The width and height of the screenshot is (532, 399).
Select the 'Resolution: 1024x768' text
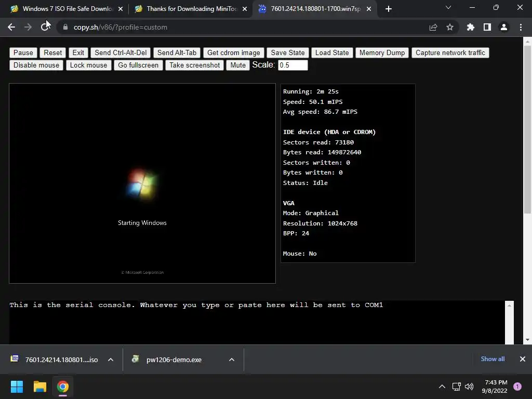pos(320,223)
